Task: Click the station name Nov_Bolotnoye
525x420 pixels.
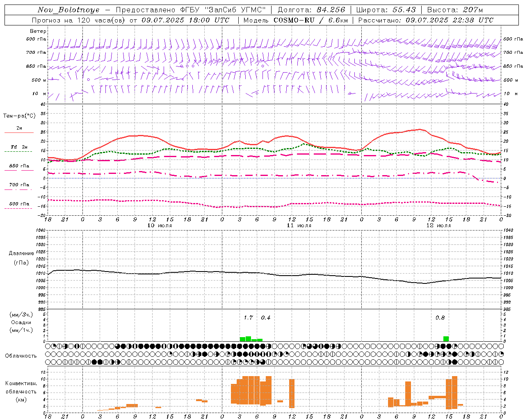Action: coord(68,10)
